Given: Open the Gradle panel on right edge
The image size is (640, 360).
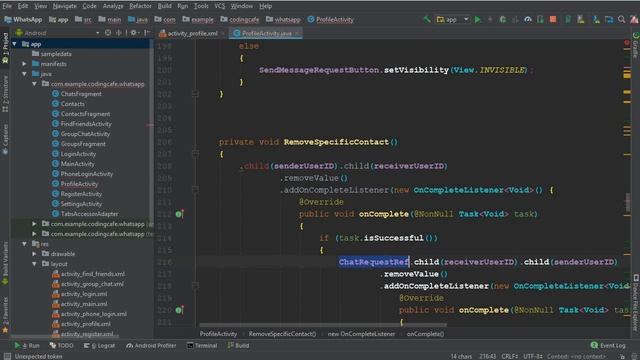Looking at the screenshot, I should 636,46.
